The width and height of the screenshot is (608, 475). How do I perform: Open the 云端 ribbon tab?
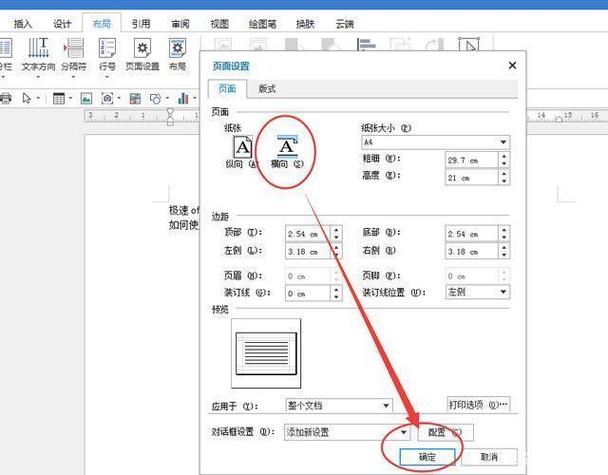[345, 24]
